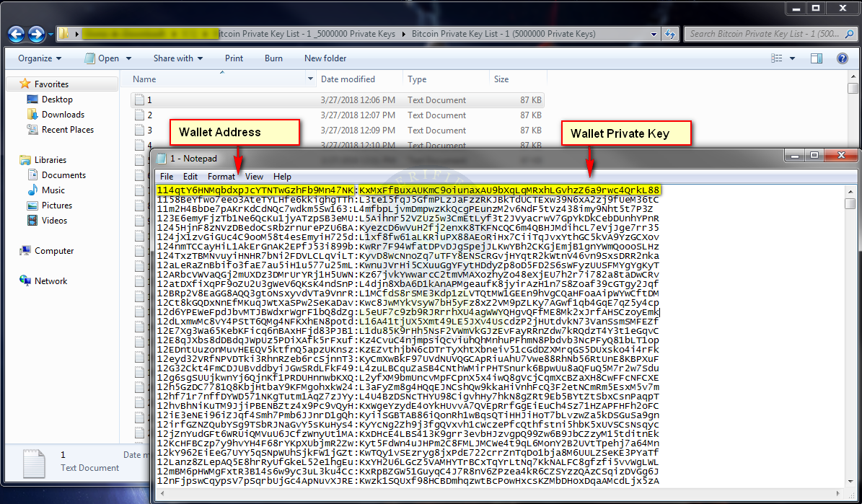The image size is (862, 504).
Task: Open the Share with menu
Action: (178, 58)
